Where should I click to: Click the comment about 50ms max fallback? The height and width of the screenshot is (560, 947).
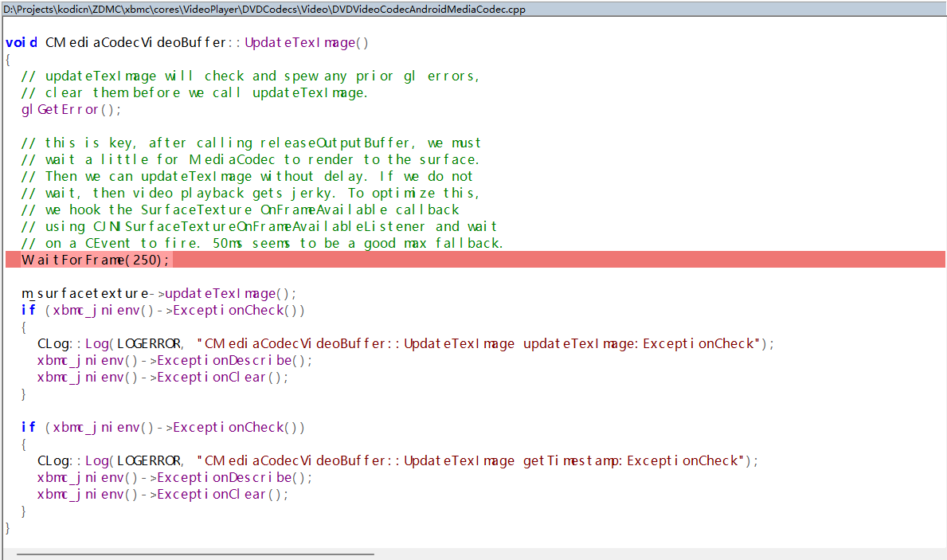(x=263, y=243)
